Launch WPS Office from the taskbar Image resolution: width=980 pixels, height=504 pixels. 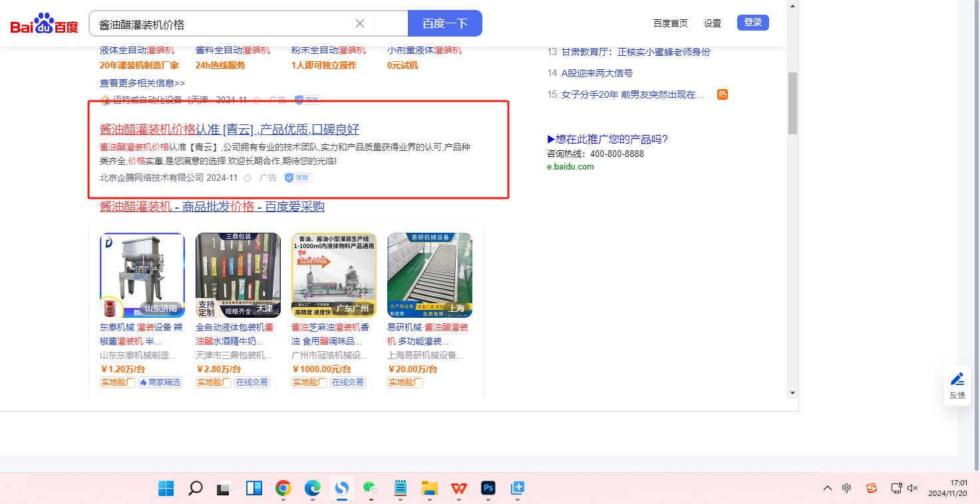(458, 489)
